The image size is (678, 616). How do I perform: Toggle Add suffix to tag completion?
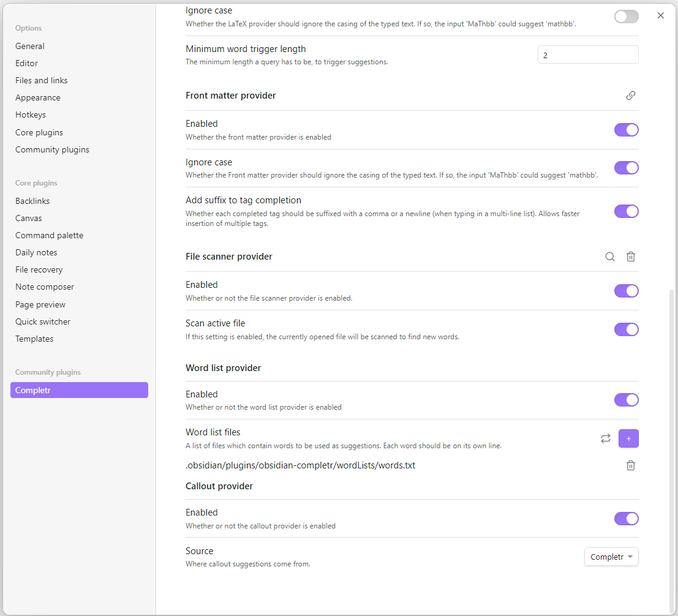pos(626,211)
